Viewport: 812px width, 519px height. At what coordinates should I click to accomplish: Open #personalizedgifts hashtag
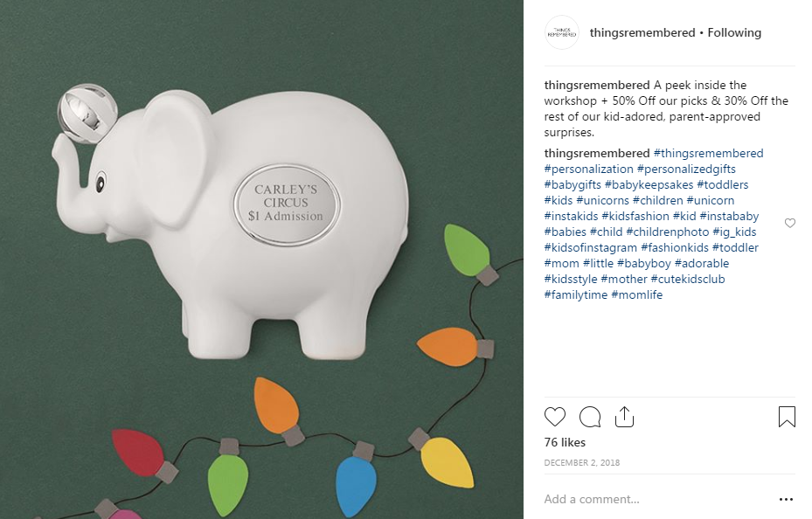(686, 170)
